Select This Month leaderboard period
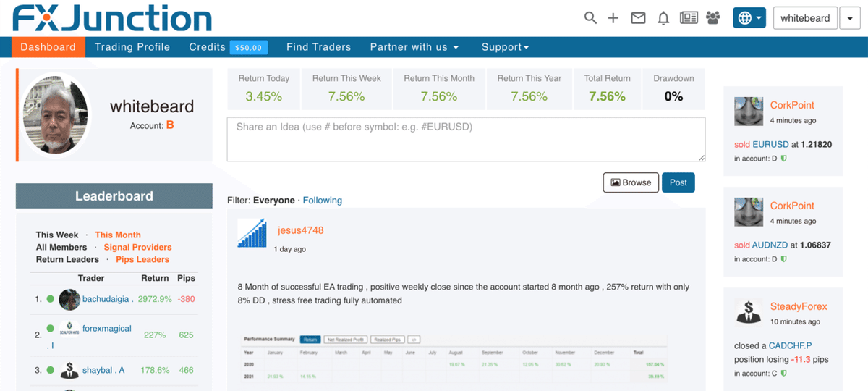 118,235
